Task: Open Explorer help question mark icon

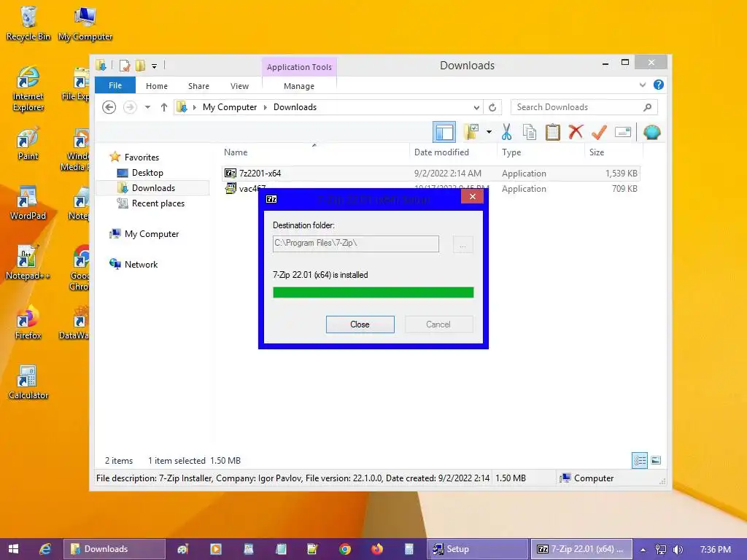Action: click(659, 85)
